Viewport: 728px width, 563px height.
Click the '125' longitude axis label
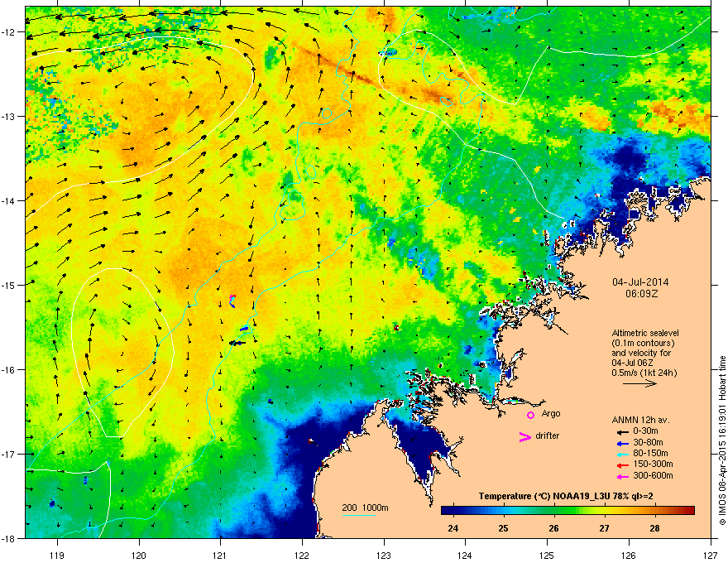[547, 555]
